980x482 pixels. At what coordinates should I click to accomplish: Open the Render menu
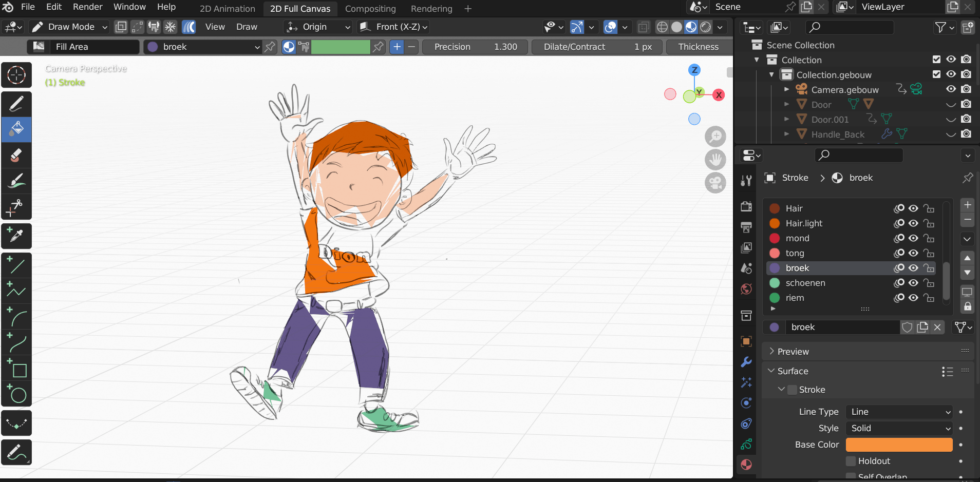(87, 7)
